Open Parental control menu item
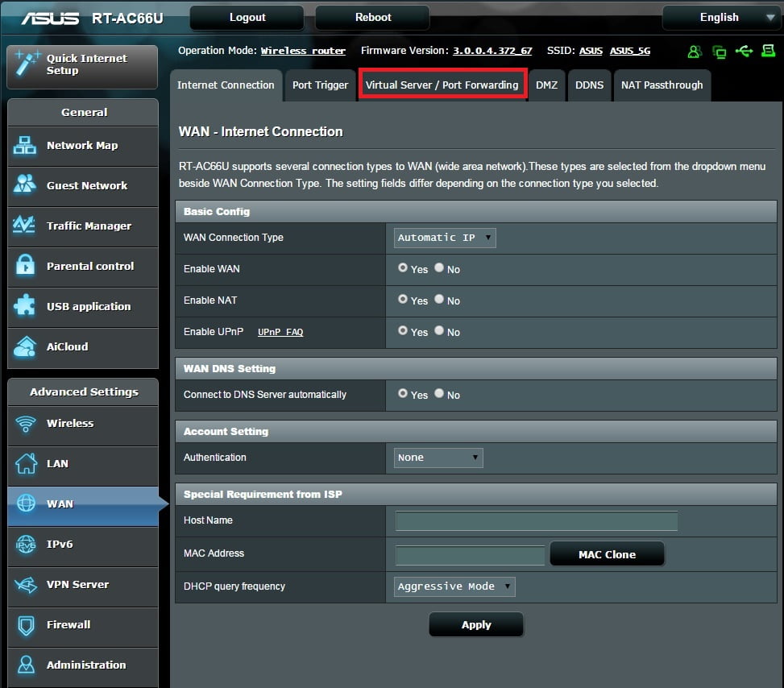Screen dimensions: 784x688 83,267
